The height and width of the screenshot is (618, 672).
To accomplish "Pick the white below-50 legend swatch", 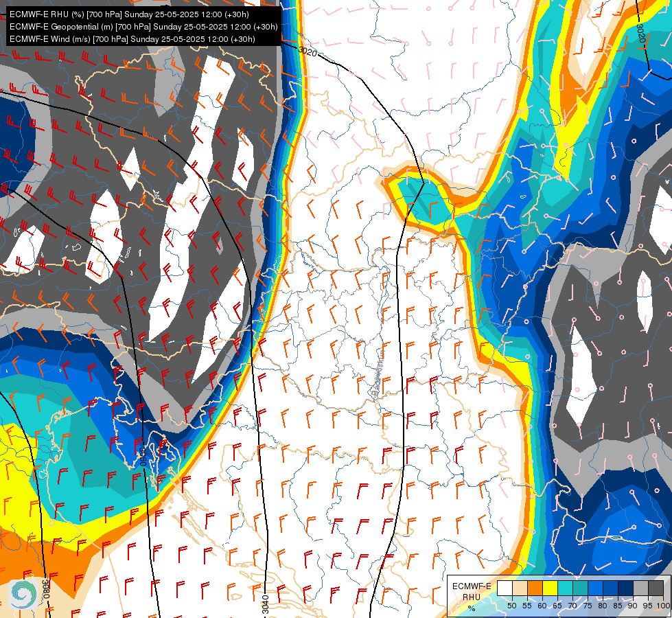I will [505, 588].
